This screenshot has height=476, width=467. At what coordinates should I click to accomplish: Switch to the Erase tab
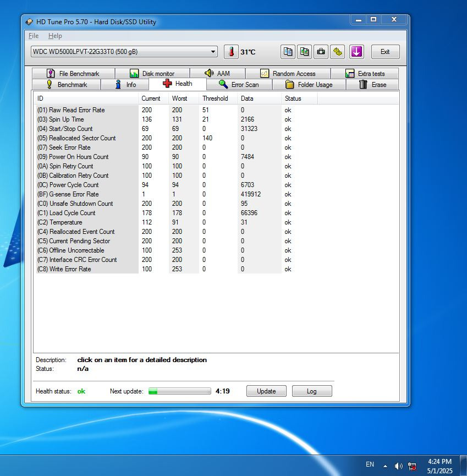(372, 84)
